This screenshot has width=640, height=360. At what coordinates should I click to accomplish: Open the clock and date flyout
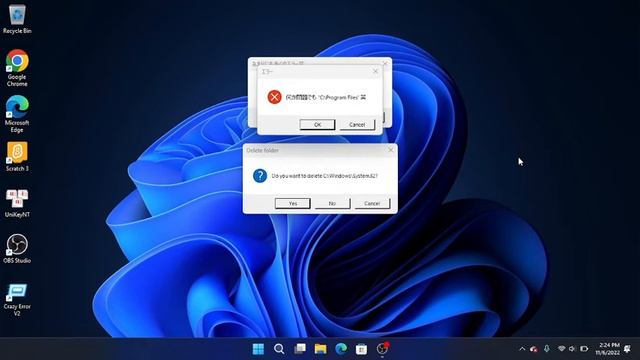point(607,349)
